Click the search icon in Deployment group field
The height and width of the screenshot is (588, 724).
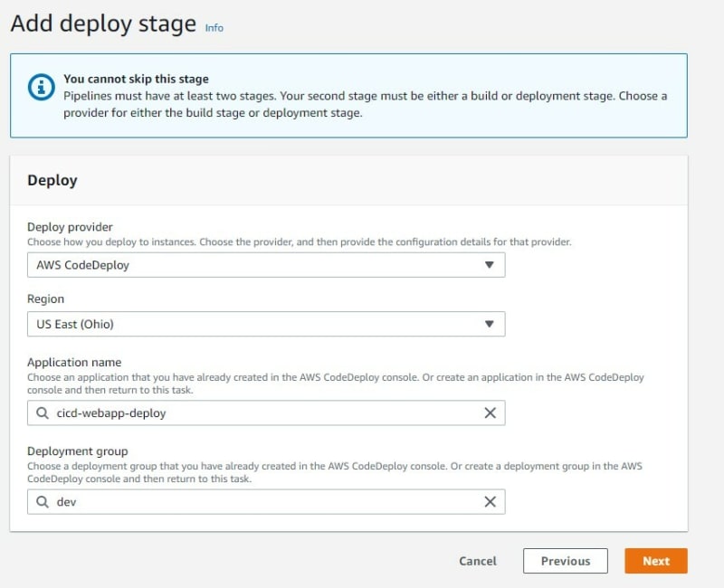(43, 502)
